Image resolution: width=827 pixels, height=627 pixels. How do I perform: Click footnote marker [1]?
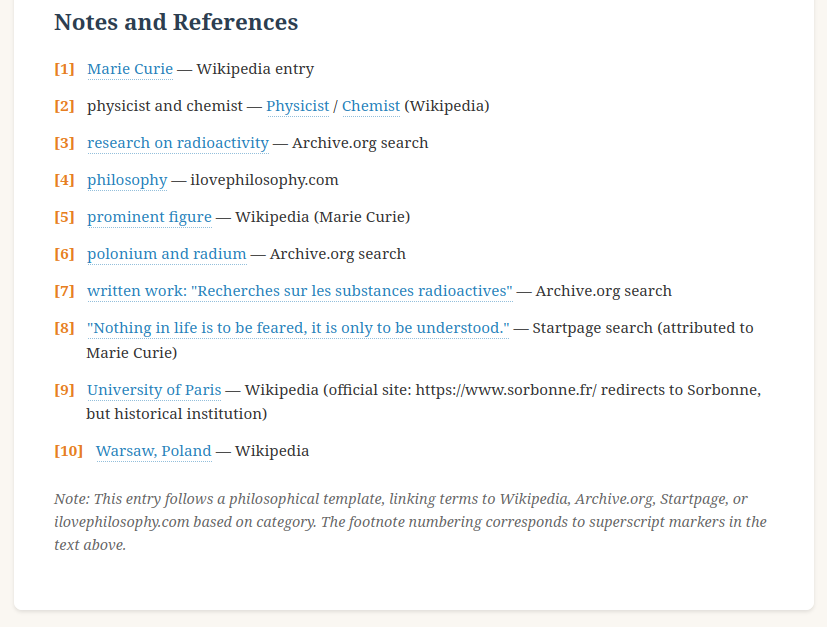(x=64, y=69)
